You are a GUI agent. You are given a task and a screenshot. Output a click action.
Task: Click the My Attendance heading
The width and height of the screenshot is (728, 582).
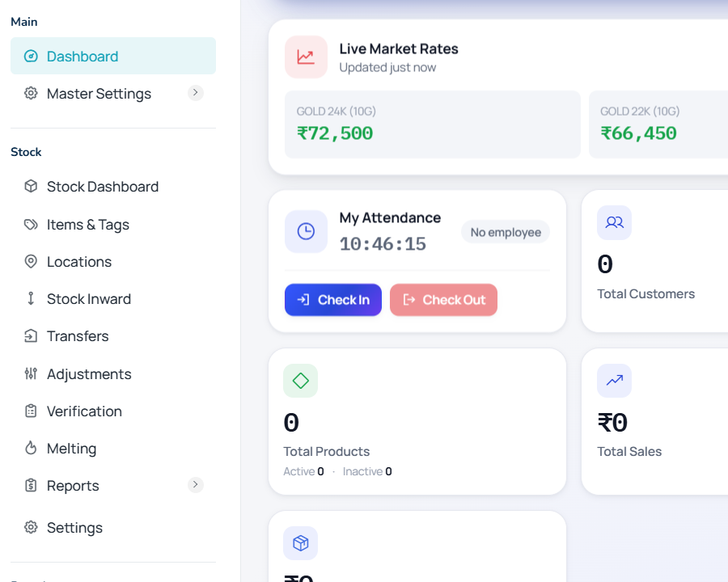(x=390, y=217)
